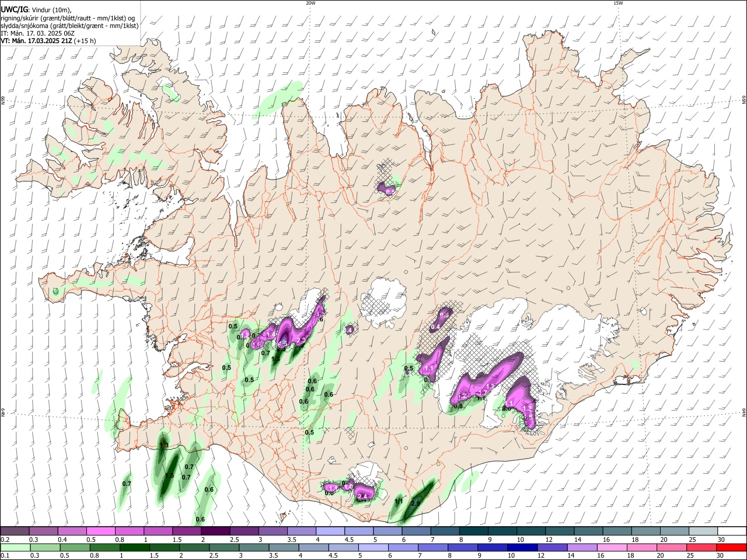
Task: Select the 'rigning/skúrir' header line
Action: click(x=68, y=18)
